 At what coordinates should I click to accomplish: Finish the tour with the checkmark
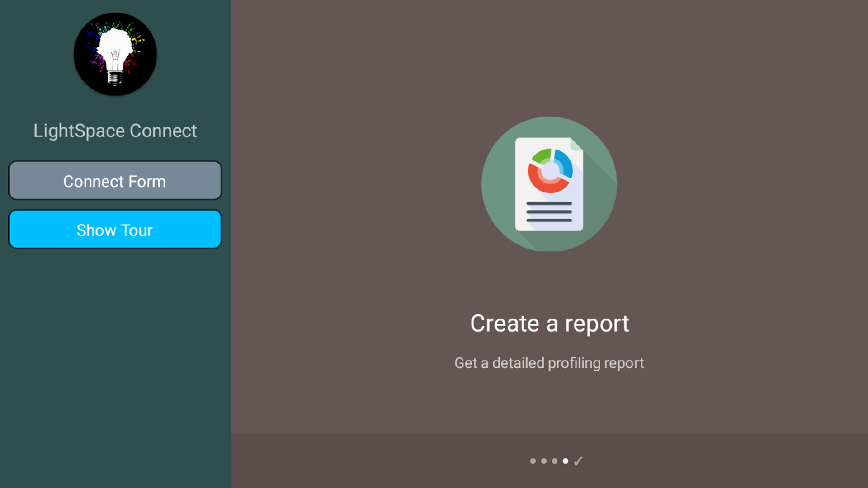578,461
